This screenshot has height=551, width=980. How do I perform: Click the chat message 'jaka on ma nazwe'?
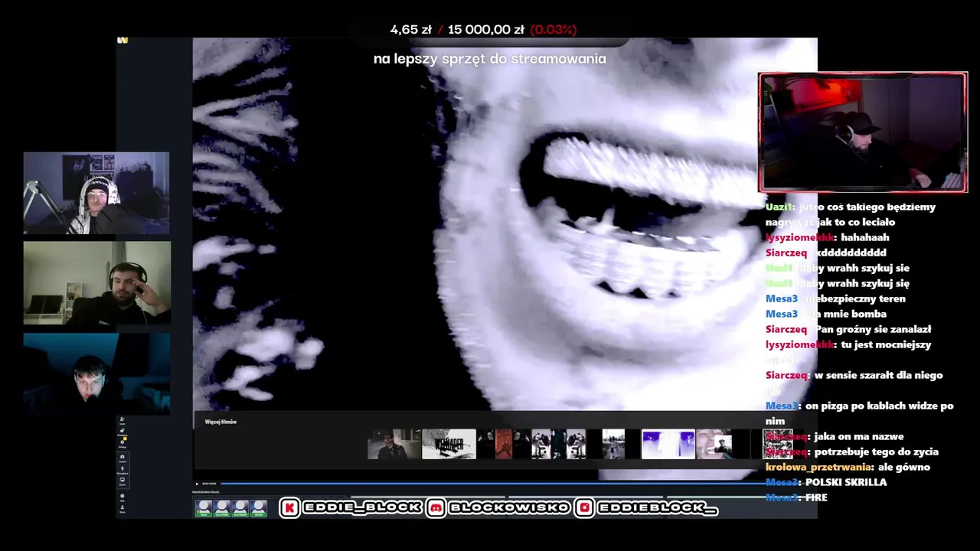(x=859, y=436)
